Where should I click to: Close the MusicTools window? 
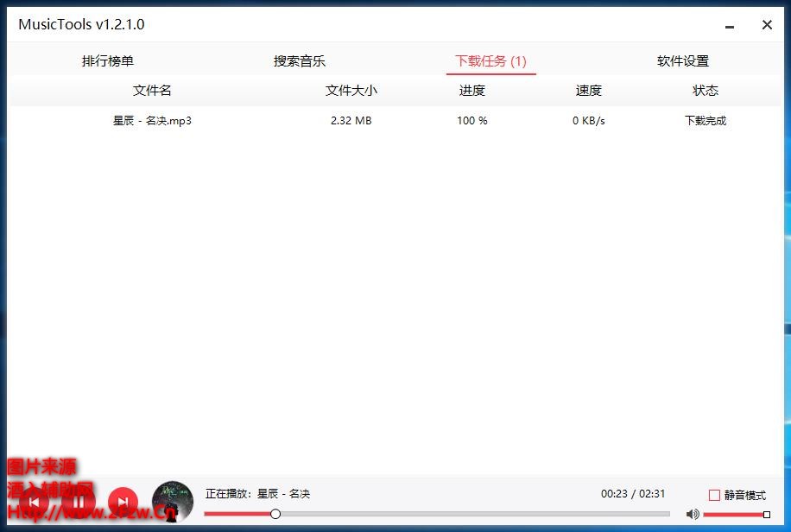(x=767, y=25)
